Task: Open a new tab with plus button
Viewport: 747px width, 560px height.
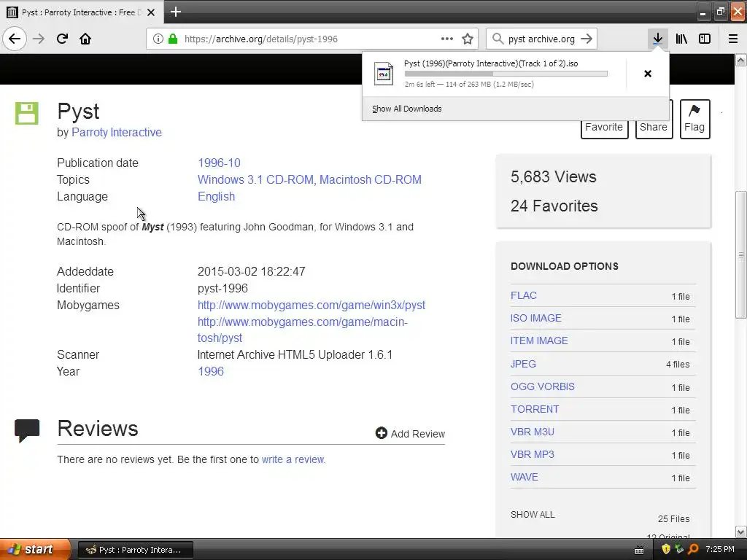Action: pyautogui.click(x=175, y=12)
